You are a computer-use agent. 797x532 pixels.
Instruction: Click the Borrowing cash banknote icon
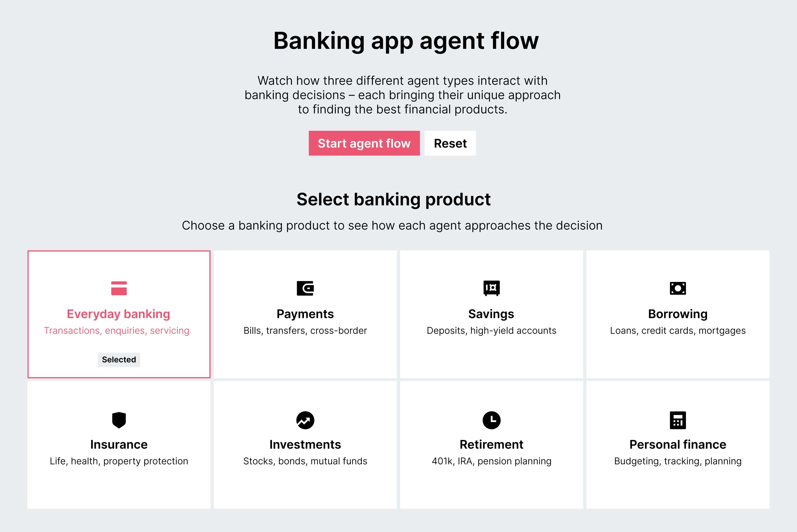677,288
